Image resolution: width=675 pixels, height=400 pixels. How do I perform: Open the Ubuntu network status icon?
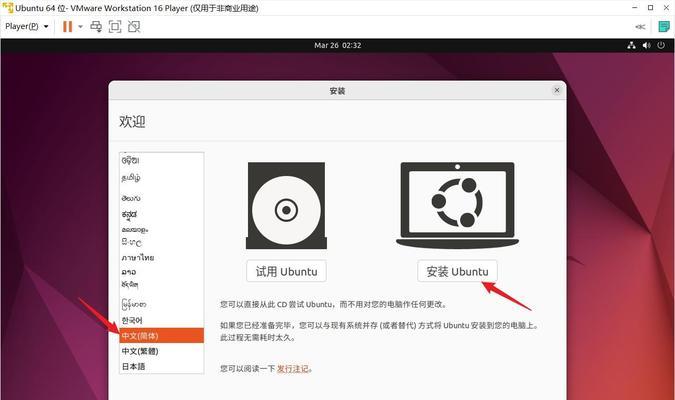click(631, 45)
